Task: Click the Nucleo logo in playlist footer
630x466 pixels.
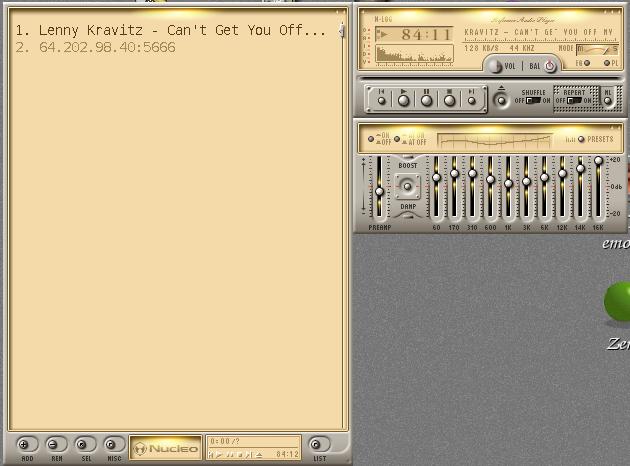Action: click(166, 448)
